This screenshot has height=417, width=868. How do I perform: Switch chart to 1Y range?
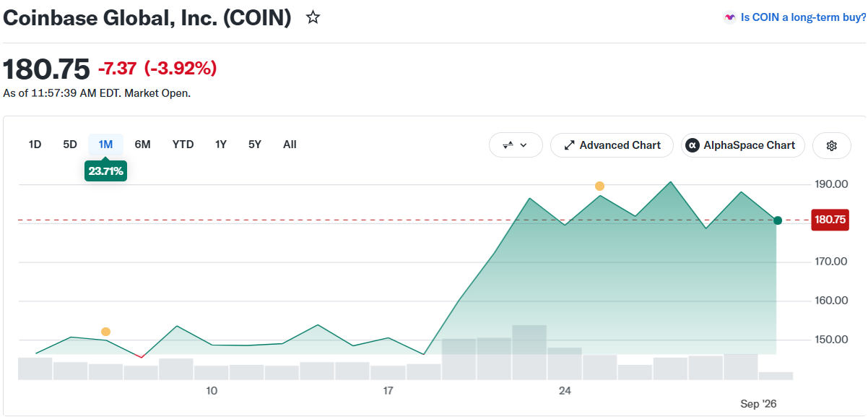click(x=221, y=145)
